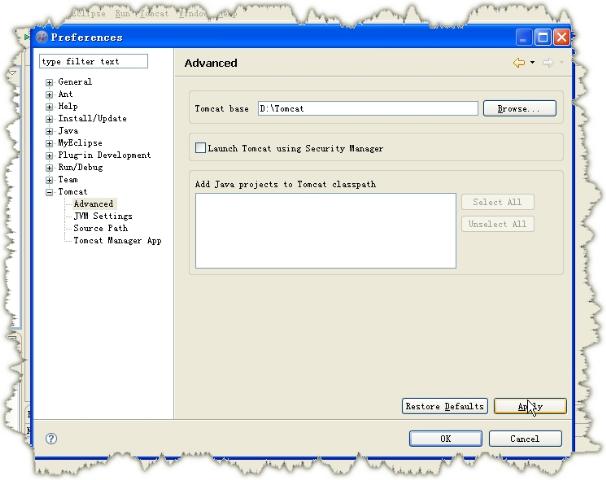
Task: Select the Plug-in Development category label
Action: 104,155
